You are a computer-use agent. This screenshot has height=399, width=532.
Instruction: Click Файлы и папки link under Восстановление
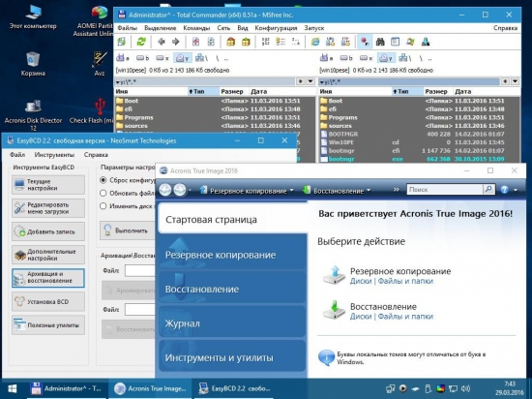tap(405, 316)
